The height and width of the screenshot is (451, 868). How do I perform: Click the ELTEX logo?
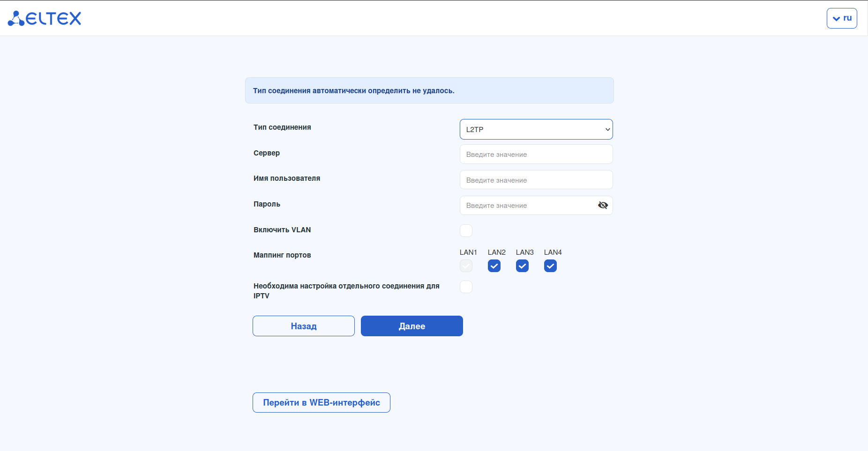45,18
